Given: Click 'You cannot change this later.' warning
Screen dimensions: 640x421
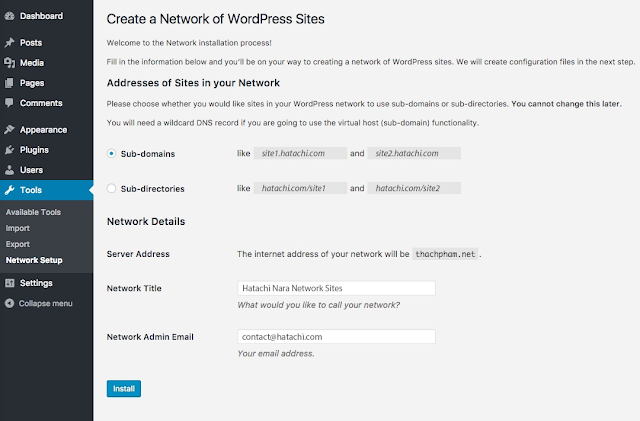Looking at the screenshot, I should click(x=567, y=104).
